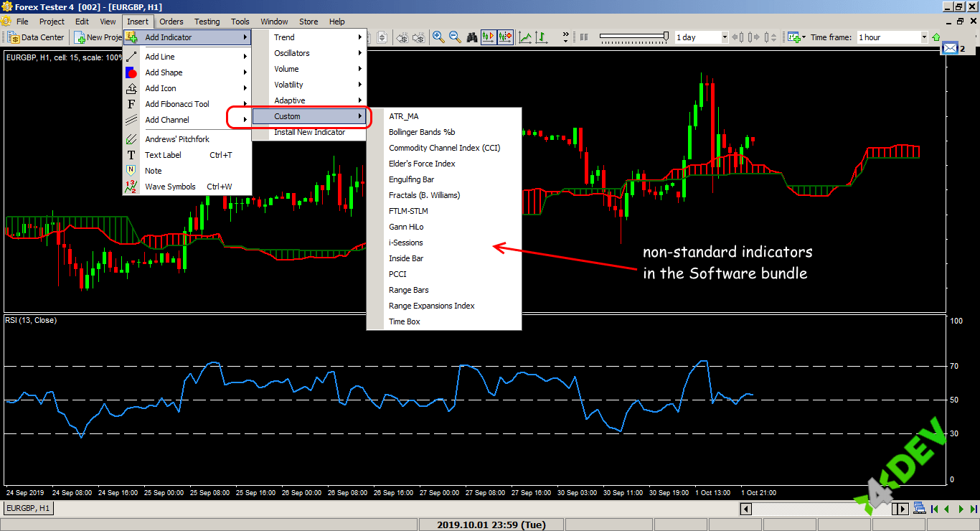980x531 pixels.
Task: Choose Text Label from Insert menu
Action: pyautogui.click(x=187, y=155)
